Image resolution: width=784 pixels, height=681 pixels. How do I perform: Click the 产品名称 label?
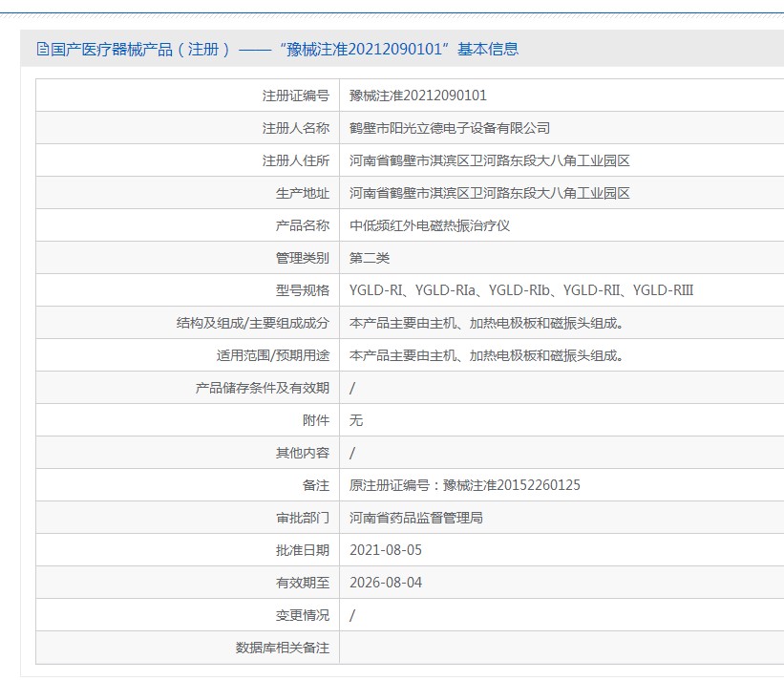coord(302,225)
